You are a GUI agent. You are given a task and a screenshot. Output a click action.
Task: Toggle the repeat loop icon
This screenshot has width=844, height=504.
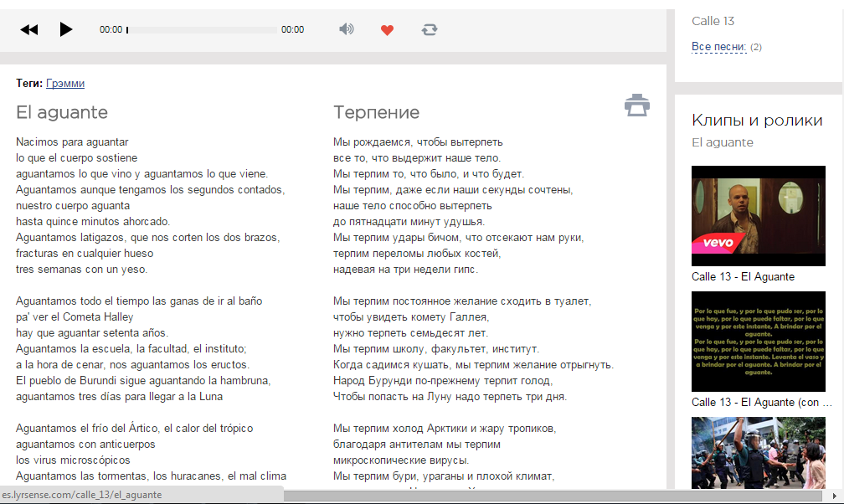pyautogui.click(x=430, y=29)
